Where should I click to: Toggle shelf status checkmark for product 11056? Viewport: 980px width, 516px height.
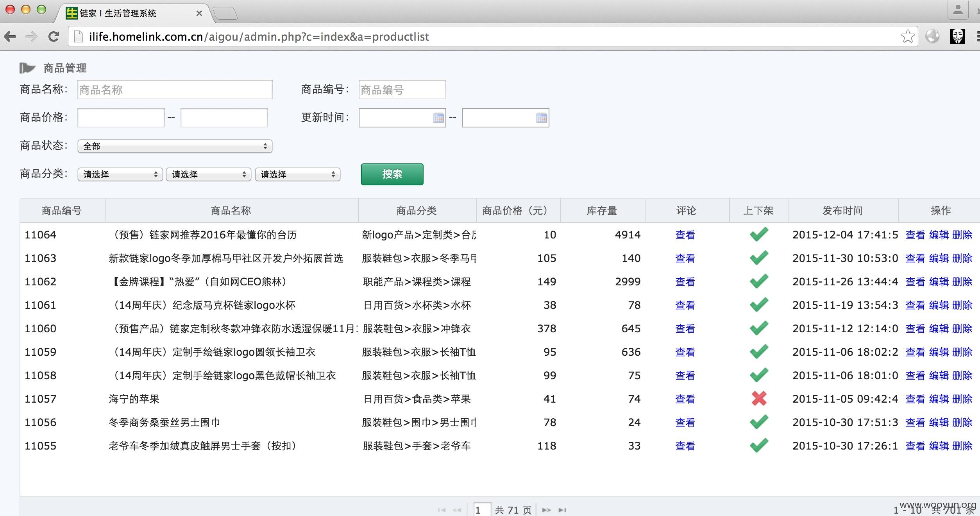(759, 422)
